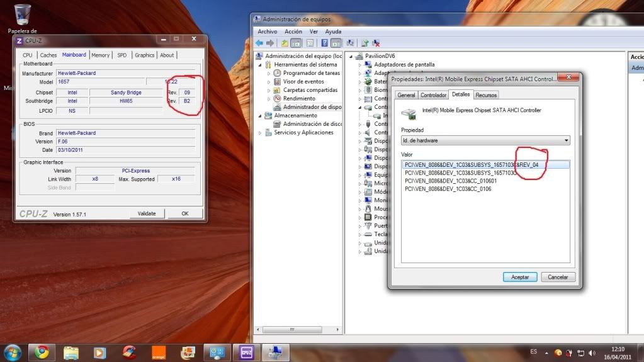Open the Graphics tab in CPU-Z
The image size is (644, 362).
click(145, 55)
